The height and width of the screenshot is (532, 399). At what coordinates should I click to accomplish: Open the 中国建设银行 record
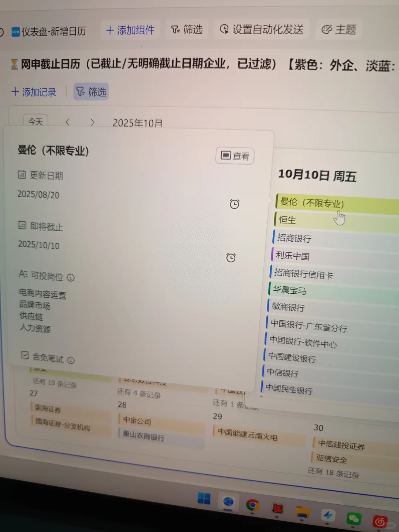(330, 360)
